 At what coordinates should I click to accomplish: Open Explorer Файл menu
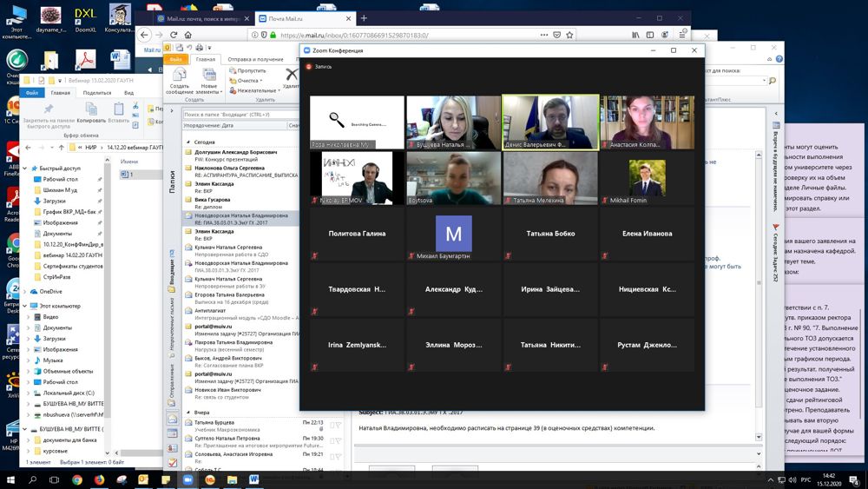pyautogui.click(x=32, y=92)
